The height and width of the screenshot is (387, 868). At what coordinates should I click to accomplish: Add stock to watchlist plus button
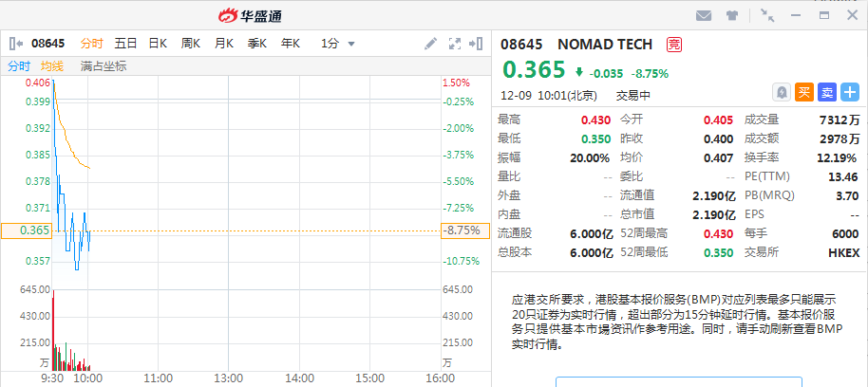(x=850, y=92)
